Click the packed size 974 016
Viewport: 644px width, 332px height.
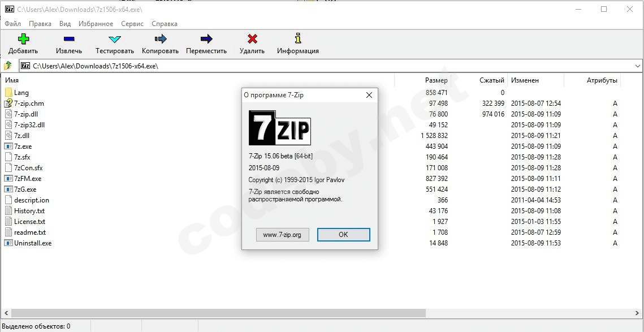click(493, 114)
